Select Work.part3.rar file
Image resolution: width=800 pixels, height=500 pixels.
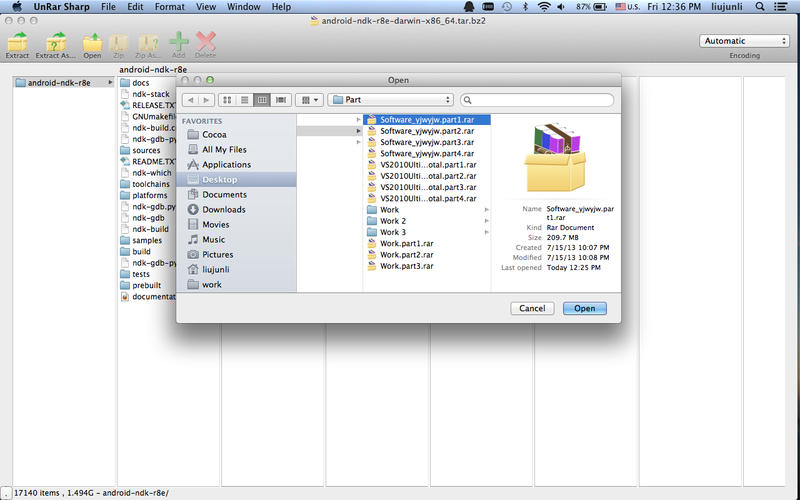[x=427, y=266]
